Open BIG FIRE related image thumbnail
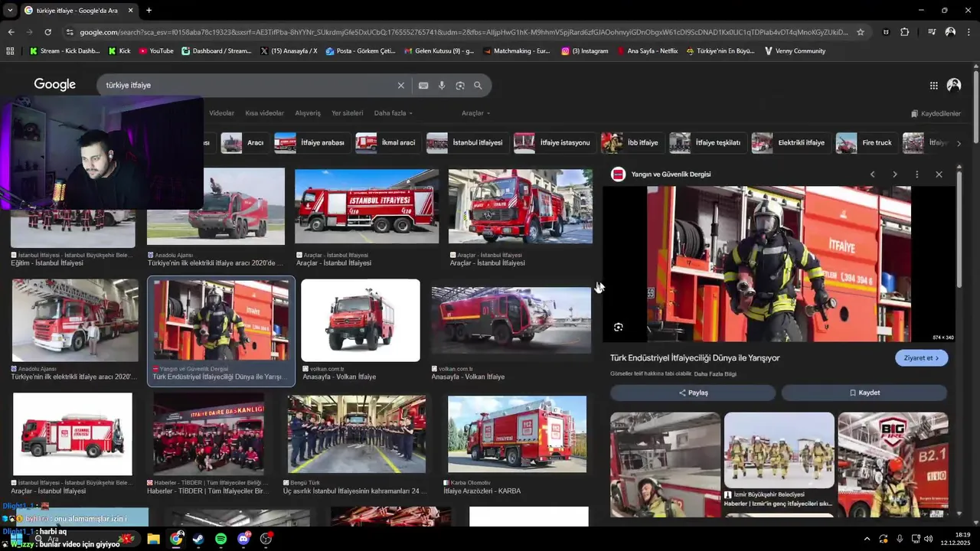This screenshot has width=980, height=551. point(893,465)
